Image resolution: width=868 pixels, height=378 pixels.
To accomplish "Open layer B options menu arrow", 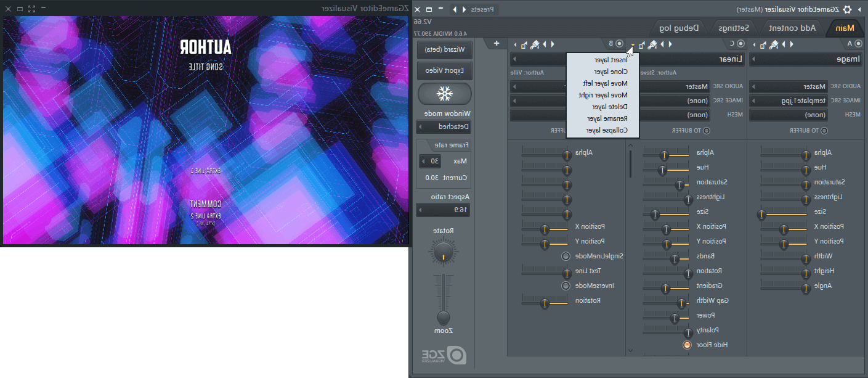I will click(515, 44).
